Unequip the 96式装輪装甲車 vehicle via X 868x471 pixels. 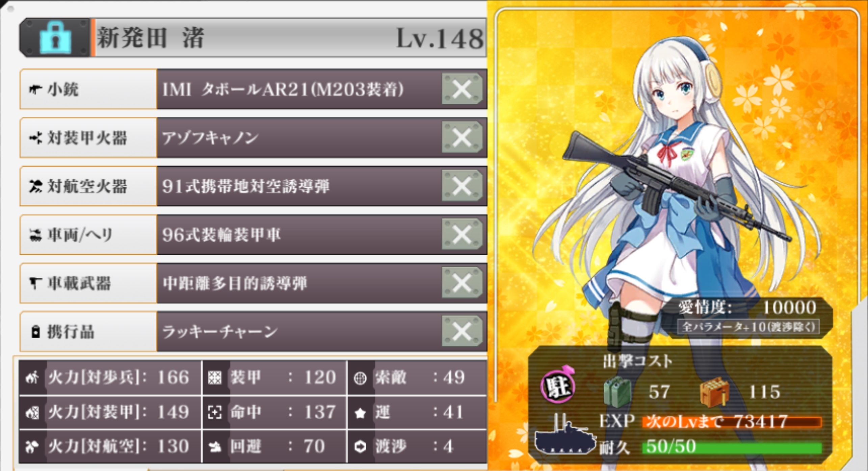click(462, 235)
